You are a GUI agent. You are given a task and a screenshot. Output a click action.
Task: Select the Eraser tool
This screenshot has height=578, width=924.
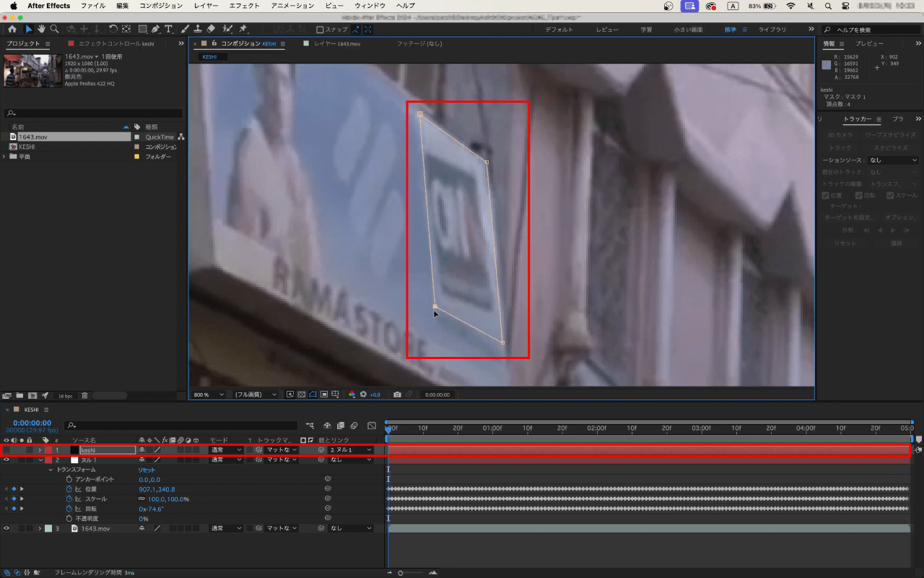pyautogui.click(x=211, y=30)
